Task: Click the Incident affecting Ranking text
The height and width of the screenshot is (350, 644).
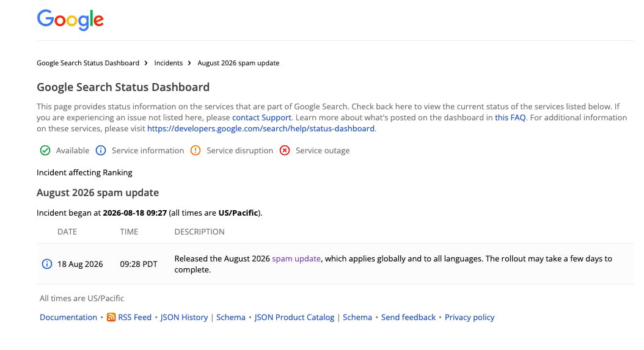Action: [84, 172]
